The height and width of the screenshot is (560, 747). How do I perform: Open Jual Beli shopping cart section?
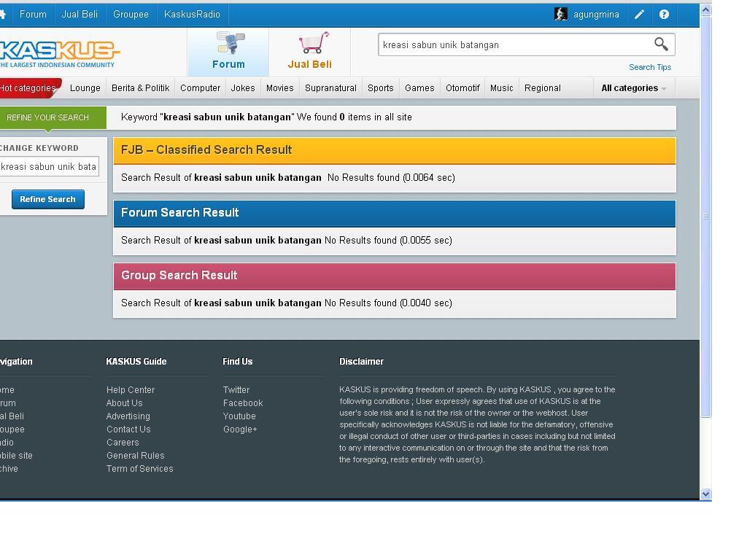[x=309, y=52]
